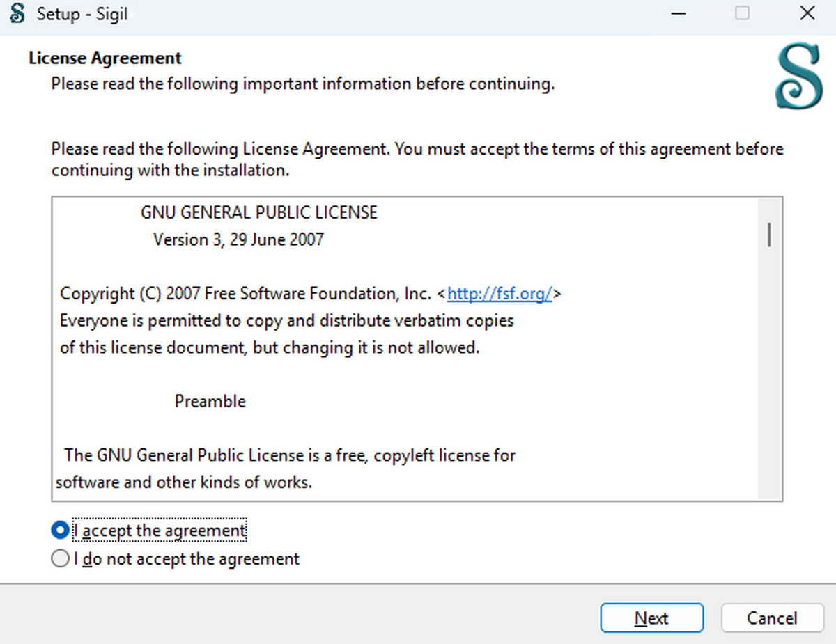
Task: Click the "Preamble" heading in the license
Action: tap(210, 402)
